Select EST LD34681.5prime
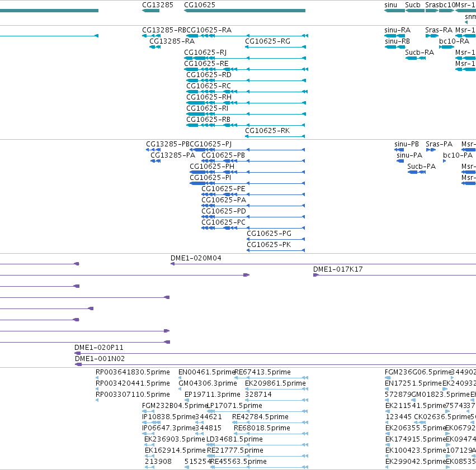 [234, 439]
